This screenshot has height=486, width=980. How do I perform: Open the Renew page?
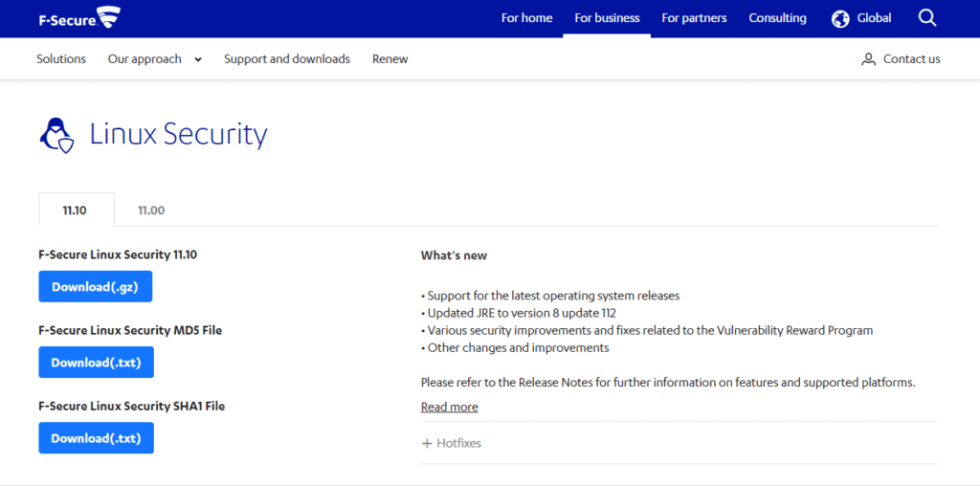tap(390, 59)
